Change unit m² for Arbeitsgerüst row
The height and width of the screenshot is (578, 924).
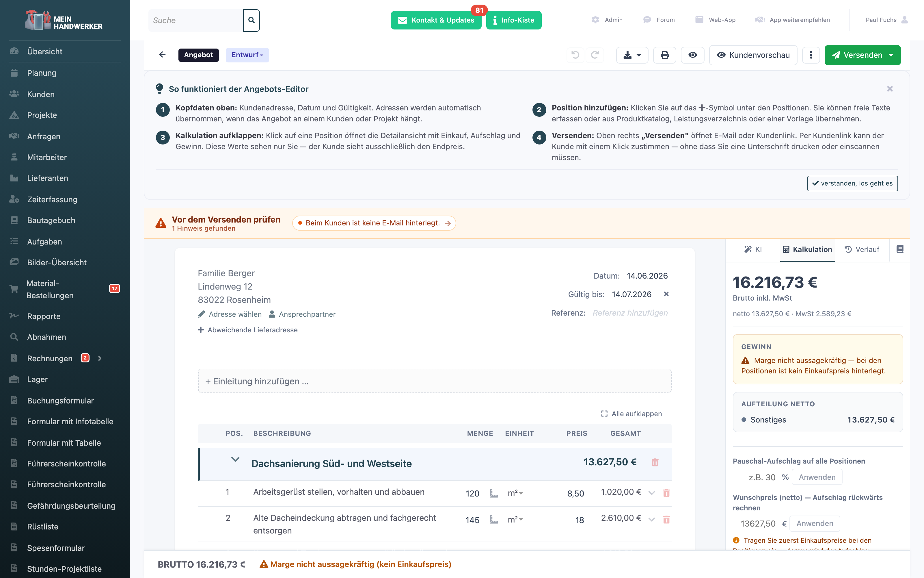click(515, 493)
